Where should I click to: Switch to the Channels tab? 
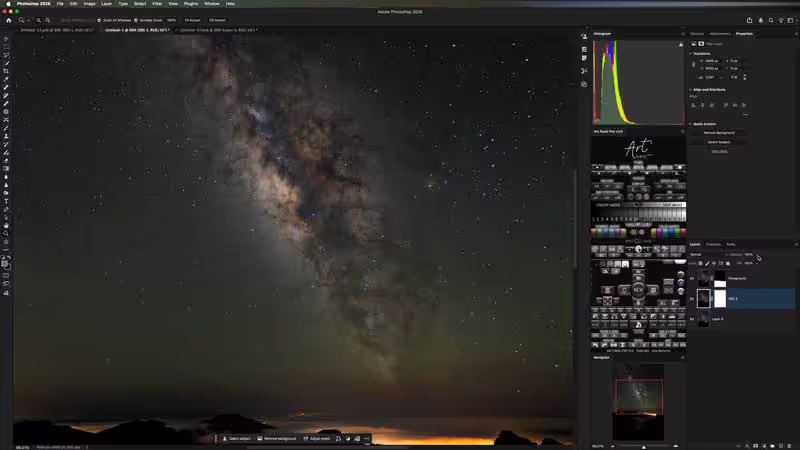[713, 244]
